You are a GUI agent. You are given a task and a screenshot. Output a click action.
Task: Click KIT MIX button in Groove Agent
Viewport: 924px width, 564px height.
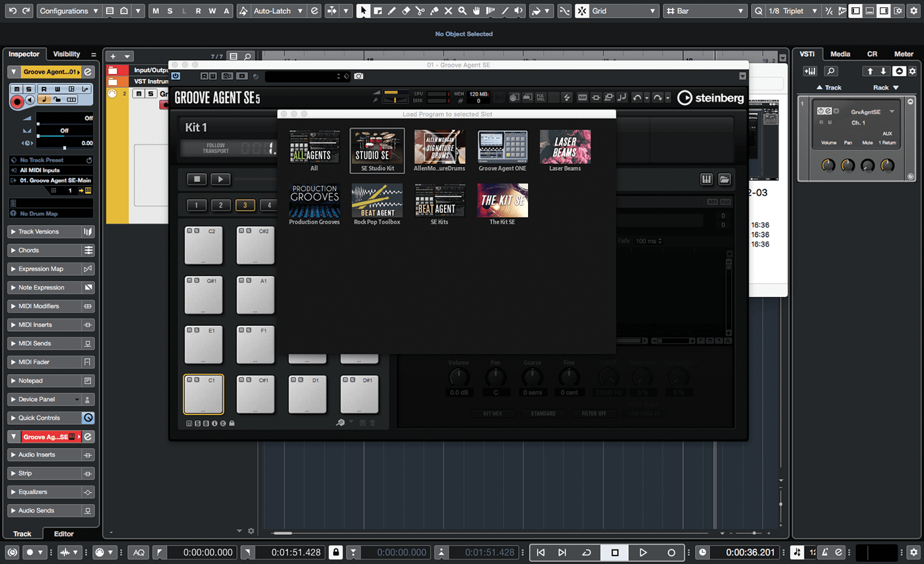(x=492, y=414)
